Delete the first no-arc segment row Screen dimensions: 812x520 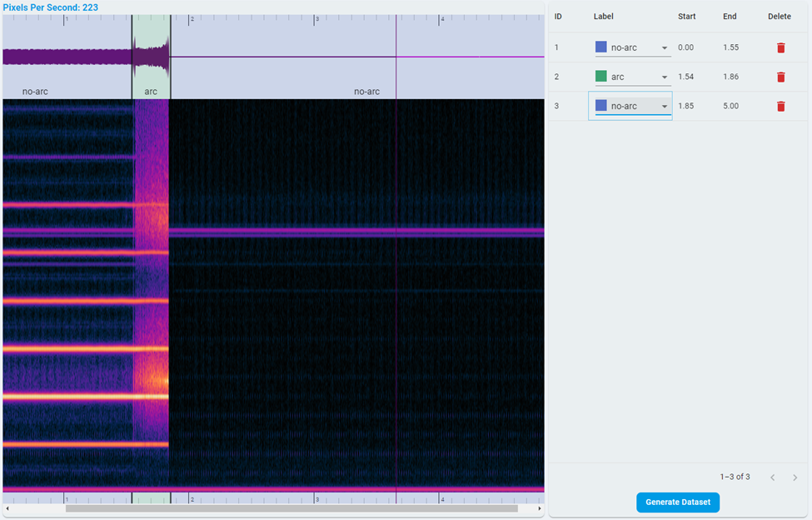pyautogui.click(x=780, y=47)
